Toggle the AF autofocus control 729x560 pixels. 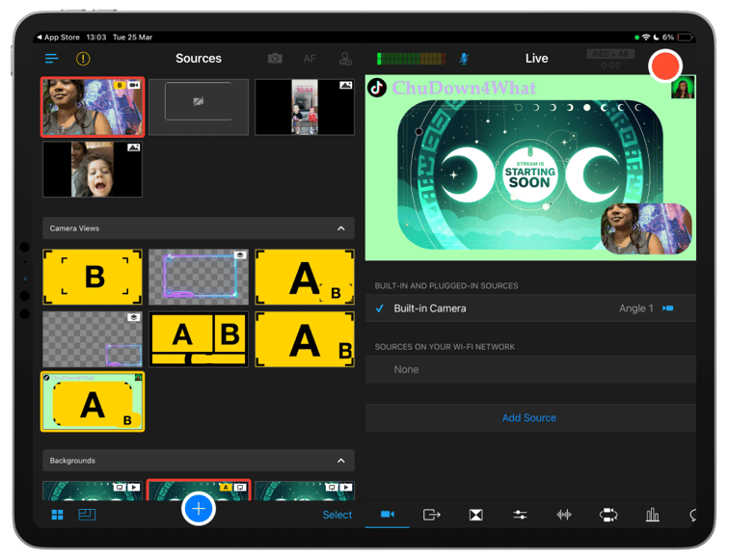310,59
